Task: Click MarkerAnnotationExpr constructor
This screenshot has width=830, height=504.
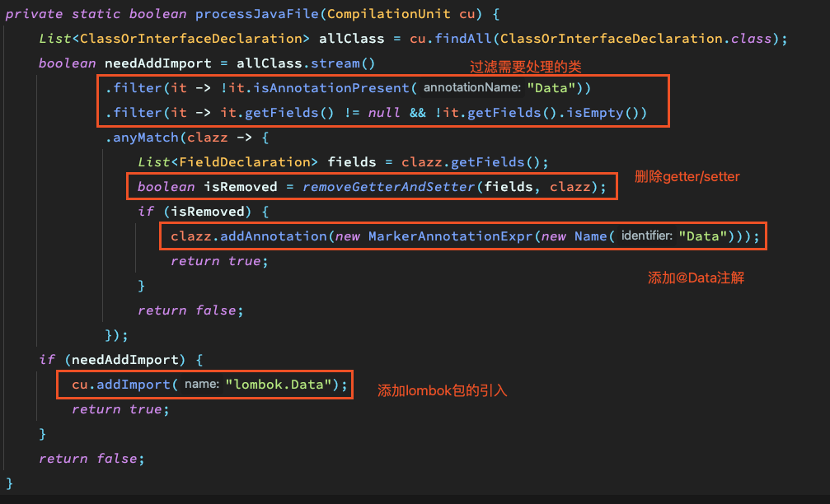Action: tap(450, 236)
